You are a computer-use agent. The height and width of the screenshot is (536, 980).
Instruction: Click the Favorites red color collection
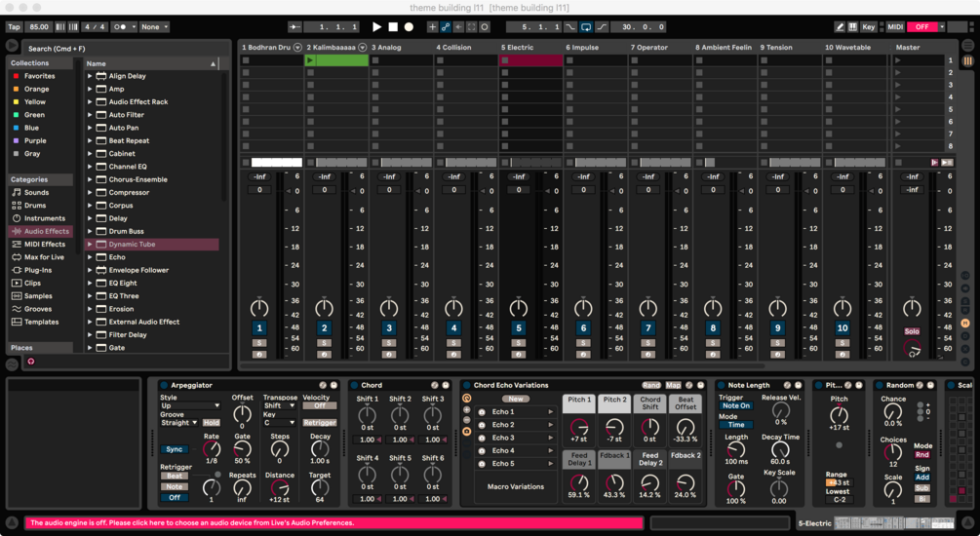39,76
